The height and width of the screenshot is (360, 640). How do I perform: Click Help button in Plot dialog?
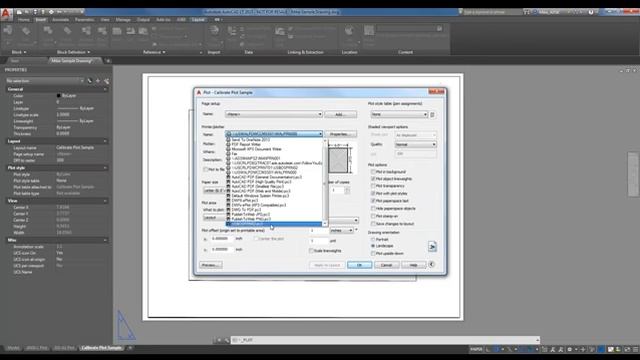(413, 265)
